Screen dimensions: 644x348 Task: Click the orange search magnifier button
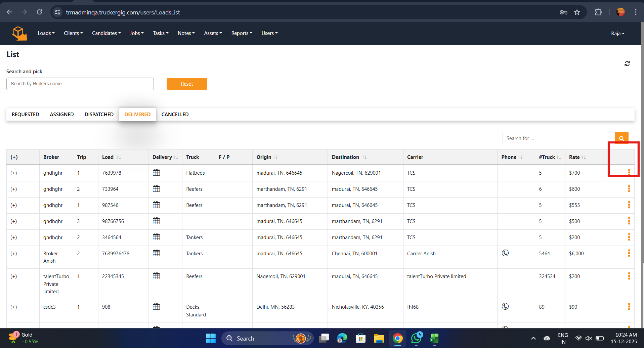pos(621,138)
